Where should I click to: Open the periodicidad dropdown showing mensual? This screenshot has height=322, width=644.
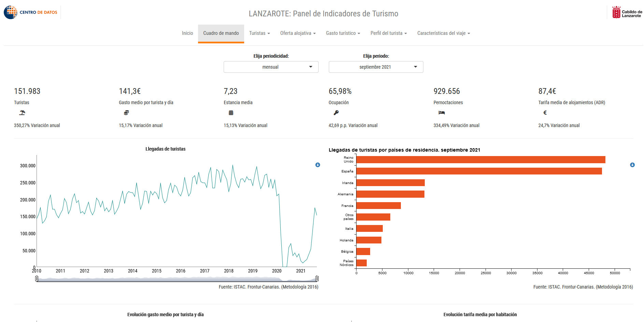click(x=271, y=67)
